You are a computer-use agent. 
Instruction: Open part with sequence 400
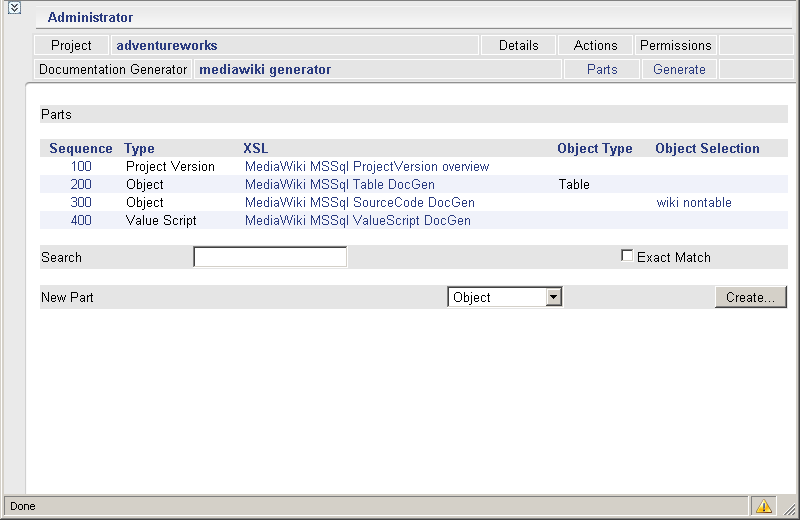(x=81, y=220)
